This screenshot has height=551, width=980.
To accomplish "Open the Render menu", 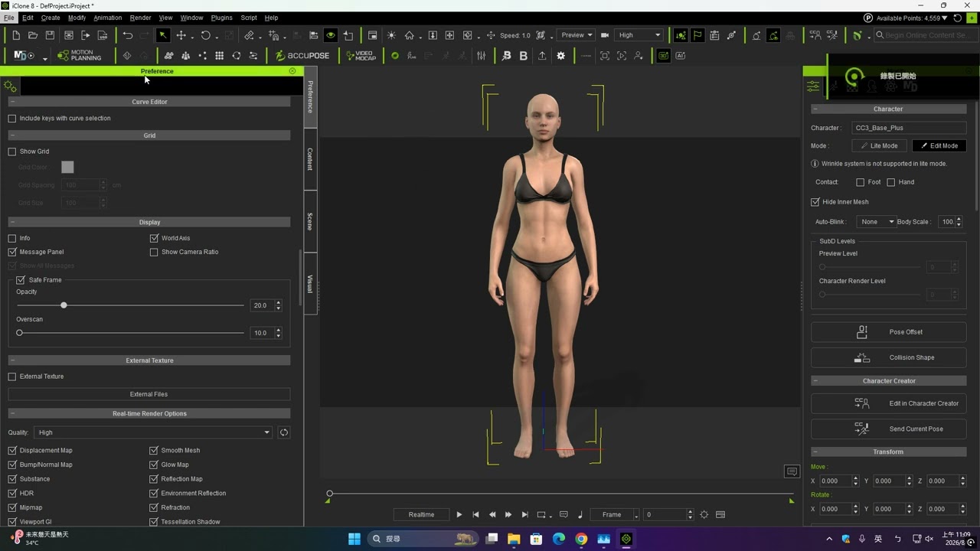I will (140, 18).
